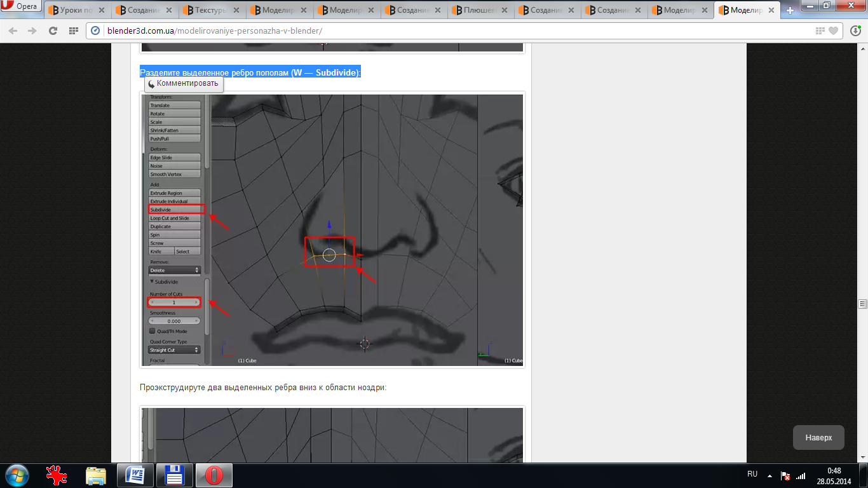
Task: Reload the current page
Action: pos(53,30)
